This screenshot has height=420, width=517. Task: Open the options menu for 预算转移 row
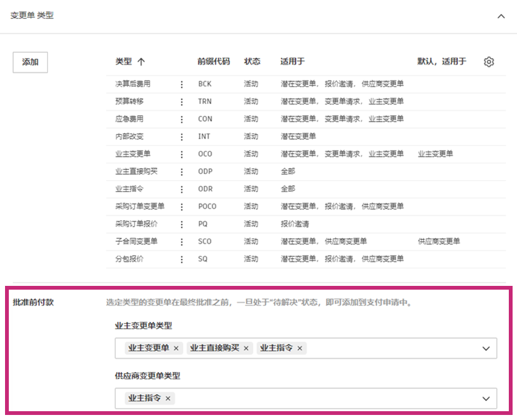(x=183, y=101)
